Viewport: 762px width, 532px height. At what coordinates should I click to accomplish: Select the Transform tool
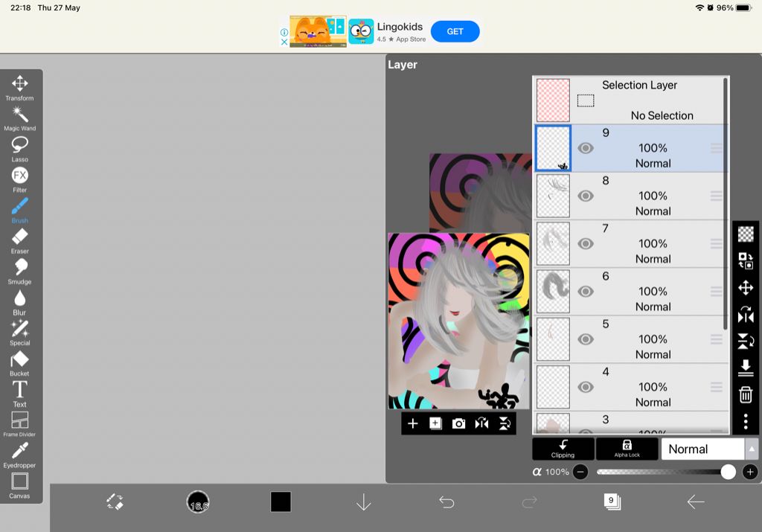coord(19,88)
